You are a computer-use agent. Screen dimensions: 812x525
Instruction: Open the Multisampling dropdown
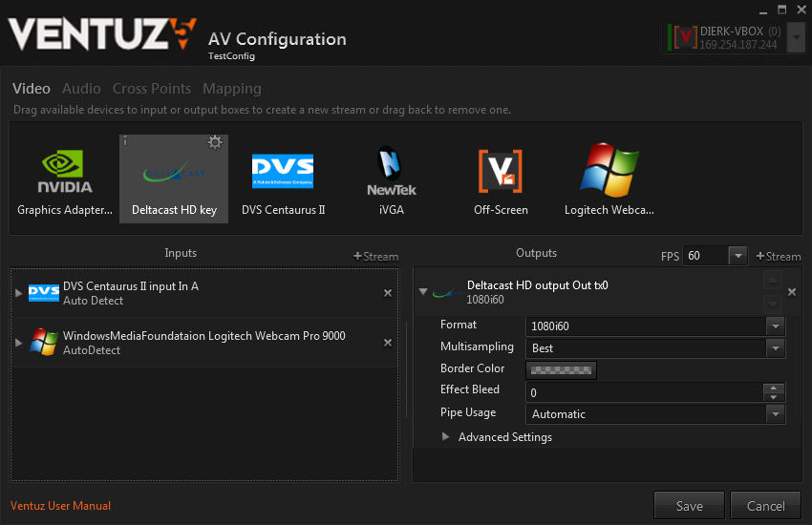click(775, 348)
